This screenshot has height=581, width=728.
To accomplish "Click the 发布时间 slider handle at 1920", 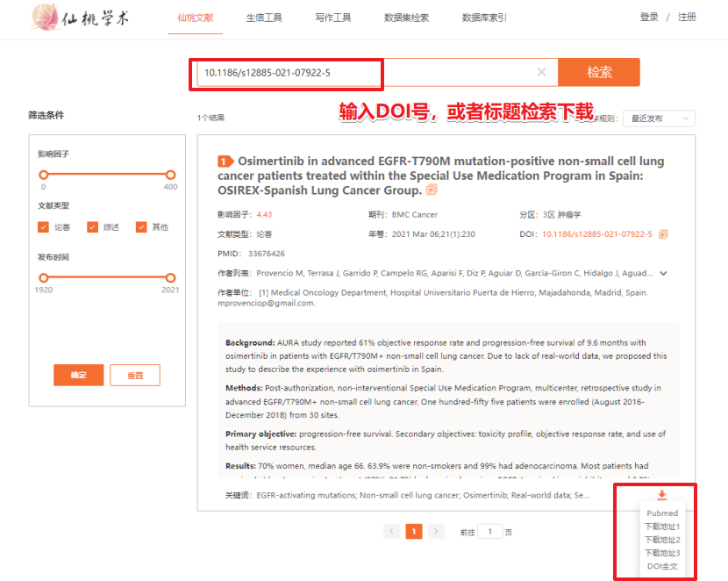I will coord(44,277).
